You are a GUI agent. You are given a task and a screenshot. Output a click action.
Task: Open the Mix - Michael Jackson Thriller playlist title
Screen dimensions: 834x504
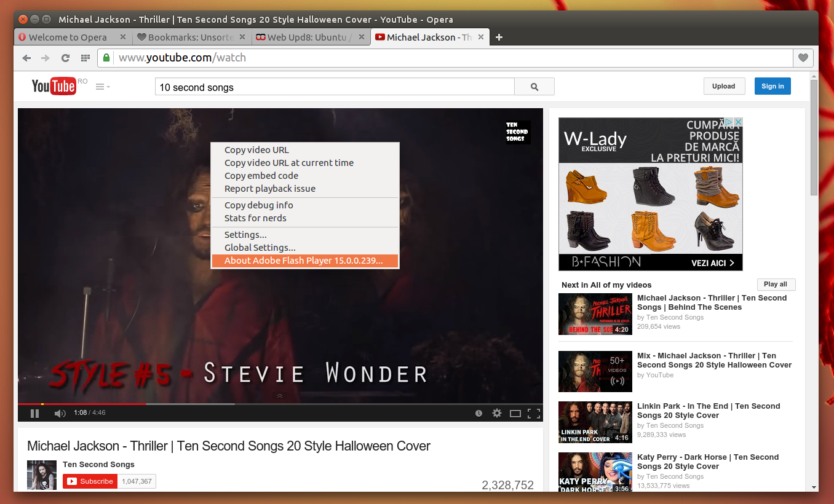click(714, 360)
